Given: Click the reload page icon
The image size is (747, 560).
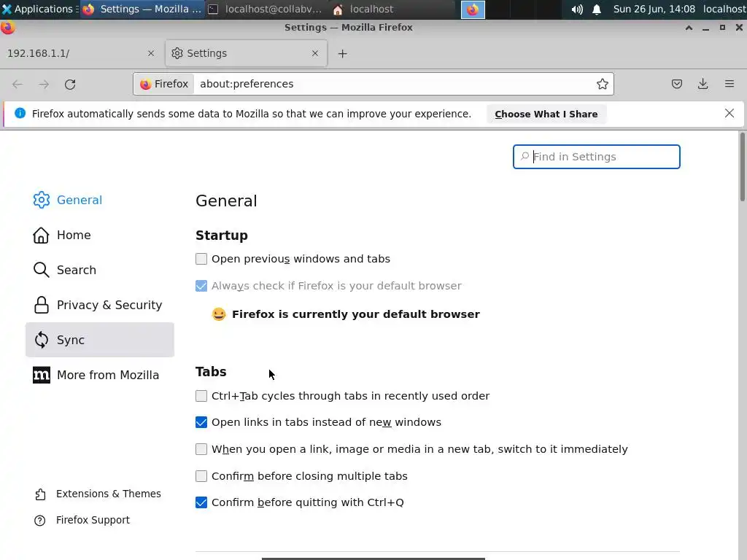Looking at the screenshot, I should tap(70, 85).
